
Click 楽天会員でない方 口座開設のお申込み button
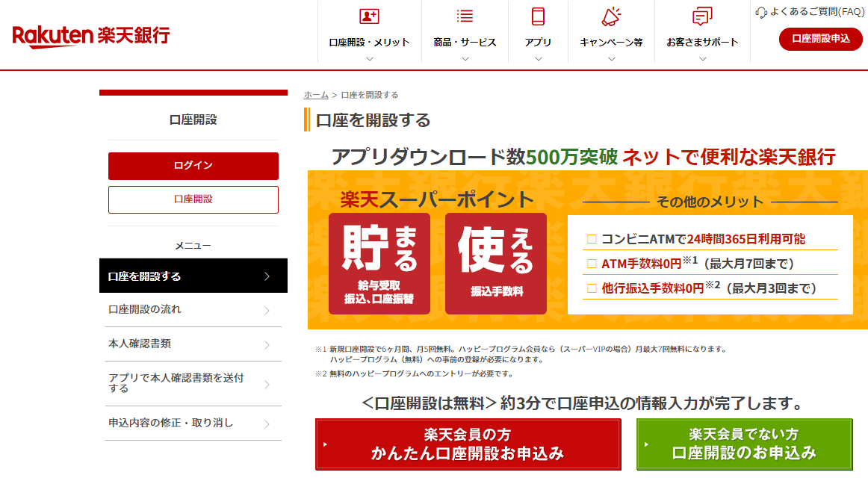pyautogui.click(x=745, y=444)
